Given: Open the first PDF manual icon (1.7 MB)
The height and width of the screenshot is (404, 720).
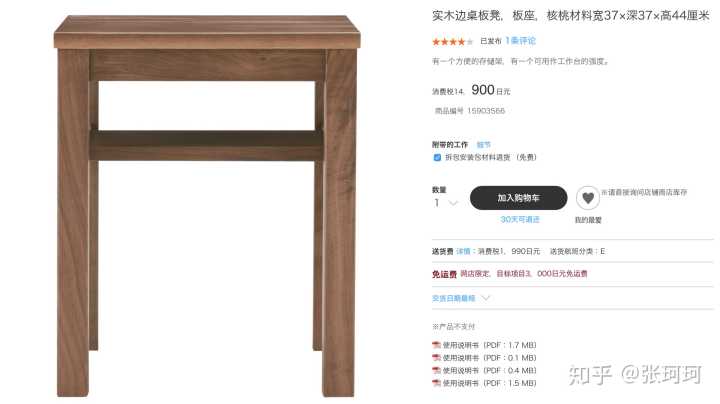Looking at the screenshot, I should [x=436, y=345].
